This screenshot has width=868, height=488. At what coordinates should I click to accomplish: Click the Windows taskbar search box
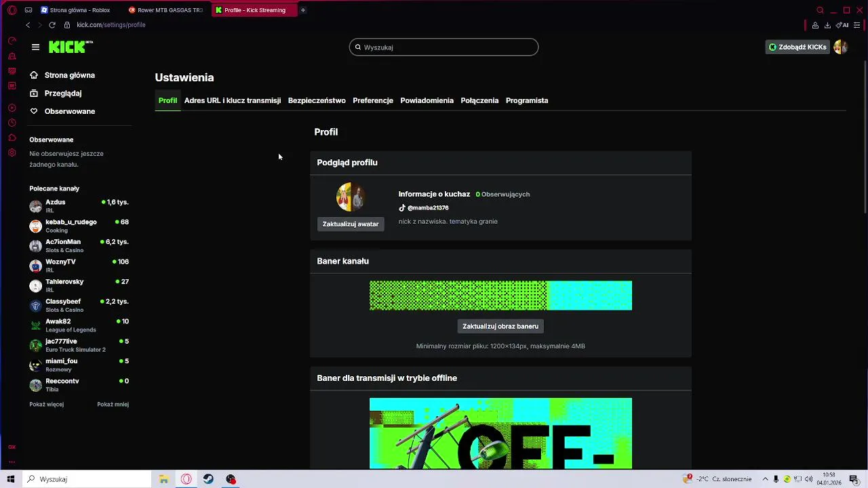(x=87, y=479)
